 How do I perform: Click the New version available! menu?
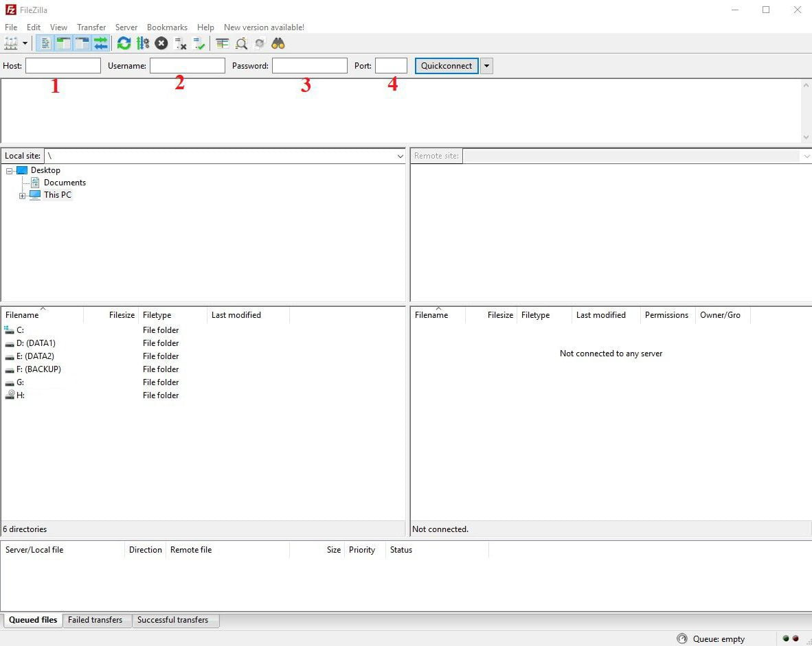point(264,27)
